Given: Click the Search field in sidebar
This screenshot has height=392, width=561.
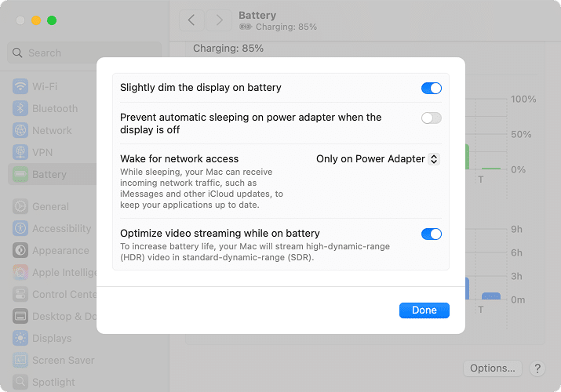Looking at the screenshot, I should [x=85, y=53].
